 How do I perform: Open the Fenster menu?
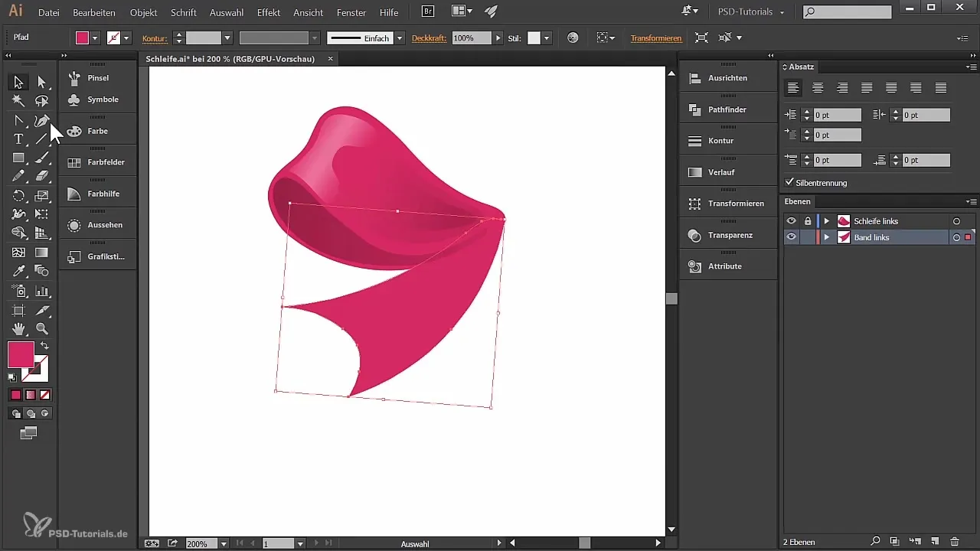pyautogui.click(x=351, y=13)
